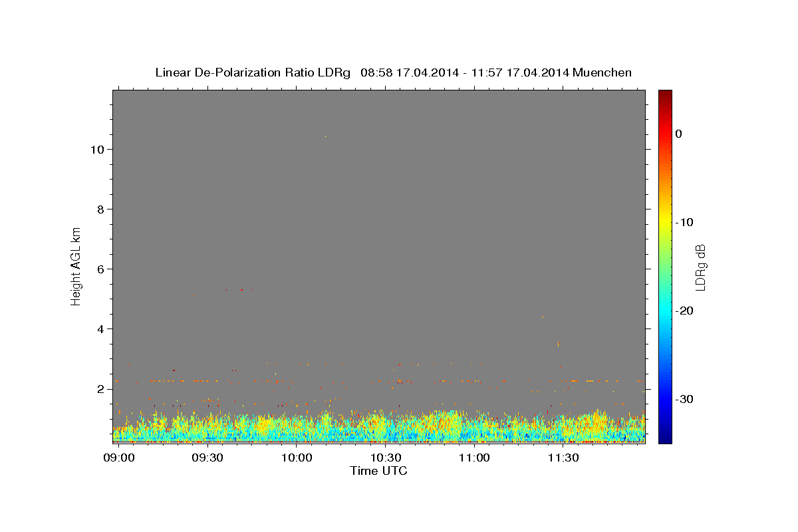Click the 10:30 time axis tick label
The image size is (798, 532).
click(386, 458)
